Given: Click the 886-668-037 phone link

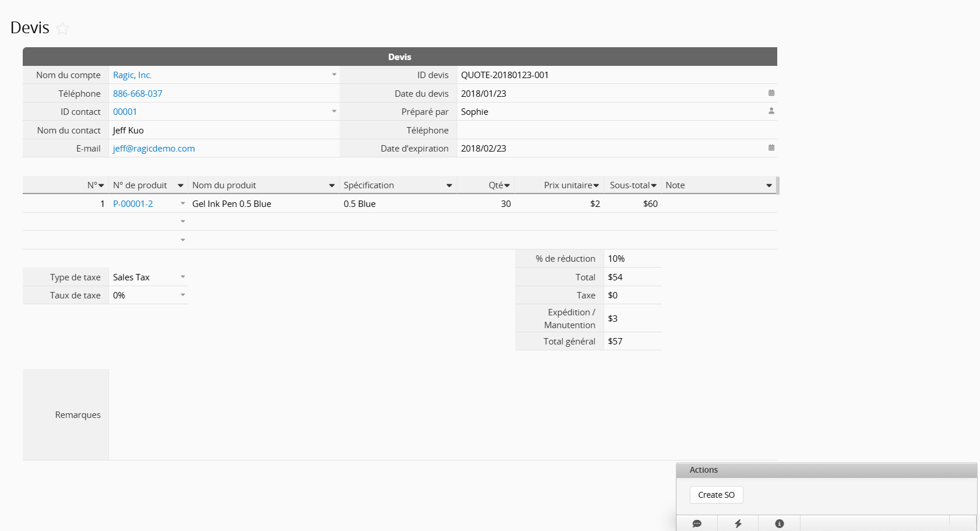Looking at the screenshot, I should (138, 94).
